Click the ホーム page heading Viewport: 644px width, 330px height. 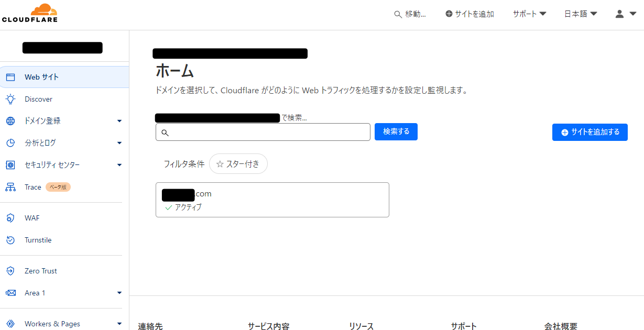tap(175, 70)
